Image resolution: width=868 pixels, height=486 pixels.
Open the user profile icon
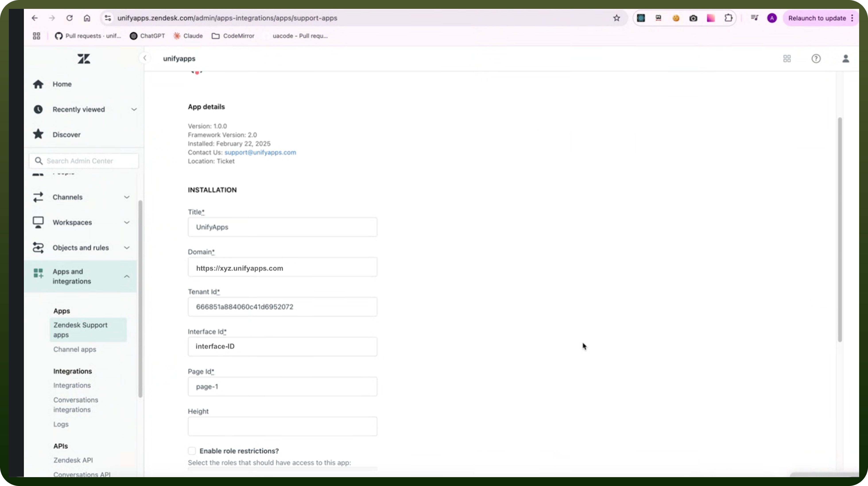pyautogui.click(x=845, y=59)
